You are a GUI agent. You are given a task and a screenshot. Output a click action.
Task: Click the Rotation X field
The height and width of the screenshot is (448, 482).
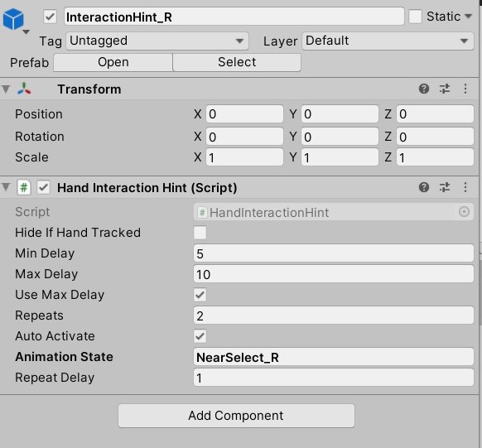[x=244, y=137]
